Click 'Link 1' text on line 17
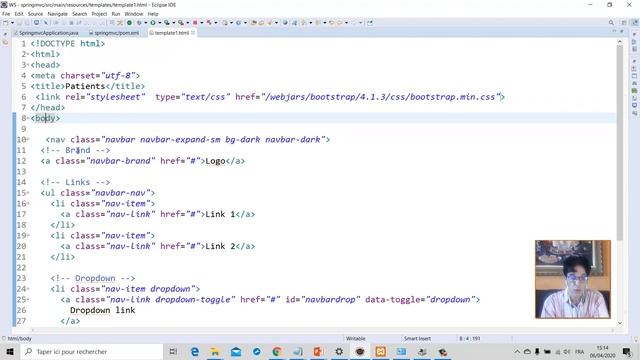 [x=220, y=214]
